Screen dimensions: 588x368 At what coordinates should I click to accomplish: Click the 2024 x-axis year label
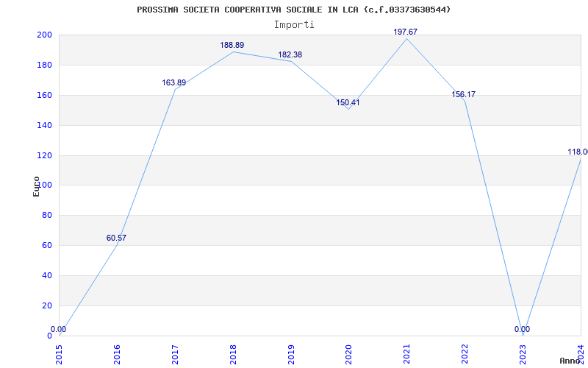coord(581,353)
